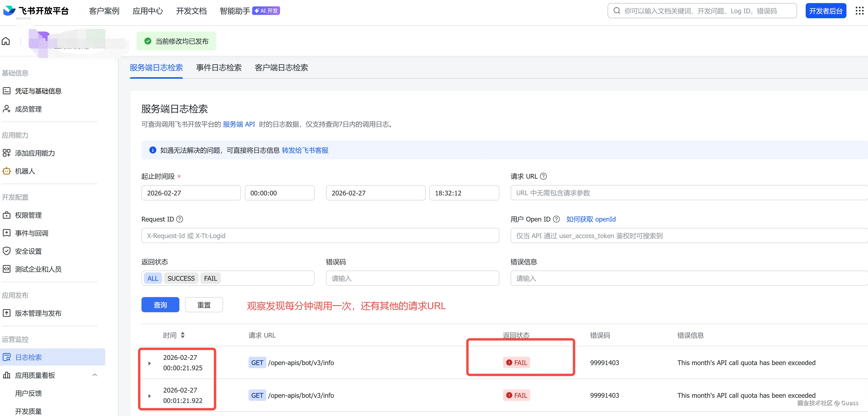
Task: Select the SUCCESS return status filter
Action: pyautogui.click(x=181, y=278)
